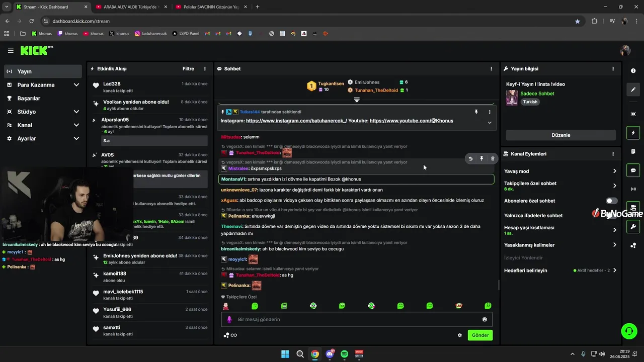The image size is (644, 362).
Task: Open Yavaş mod options
Action: (560, 171)
